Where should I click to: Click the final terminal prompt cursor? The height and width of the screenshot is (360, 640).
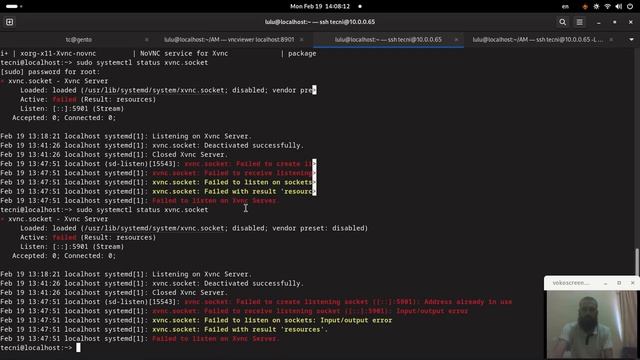(x=78, y=348)
